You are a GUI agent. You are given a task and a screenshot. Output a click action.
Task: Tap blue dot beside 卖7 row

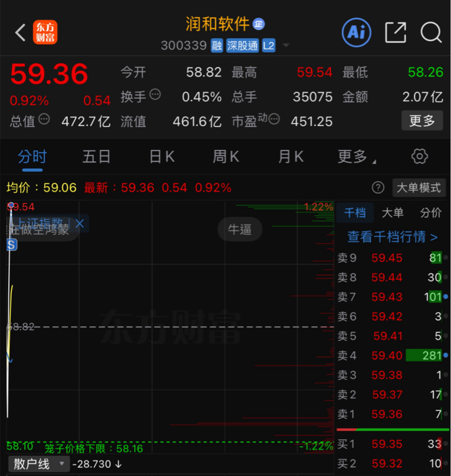pos(445,297)
